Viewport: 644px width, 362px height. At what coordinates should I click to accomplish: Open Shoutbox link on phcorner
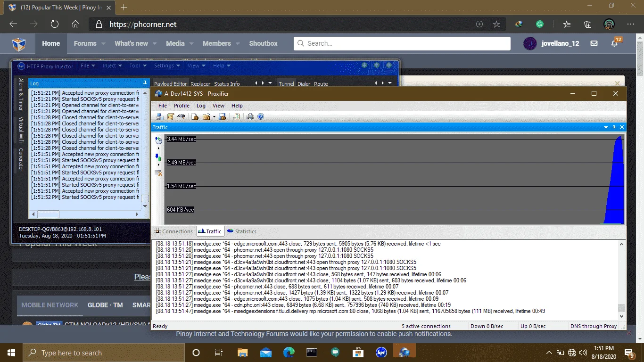(263, 43)
